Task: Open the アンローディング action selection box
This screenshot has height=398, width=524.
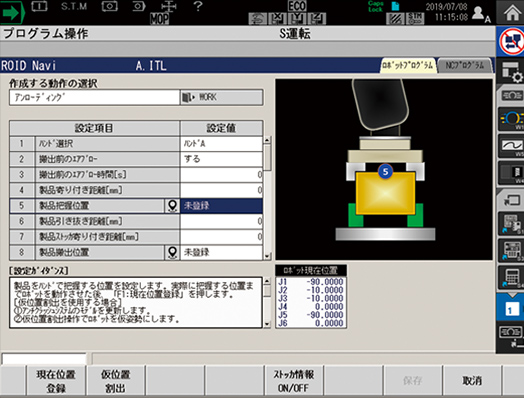Action: coord(95,98)
